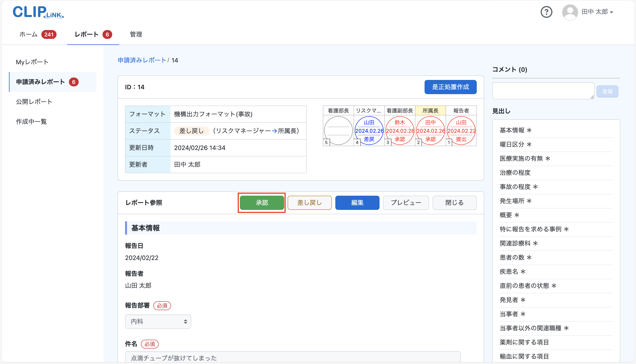Open the 報告部署 department dropdown showing 内科
The width and height of the screenshot is (636, 364).
tap(158, 322)
